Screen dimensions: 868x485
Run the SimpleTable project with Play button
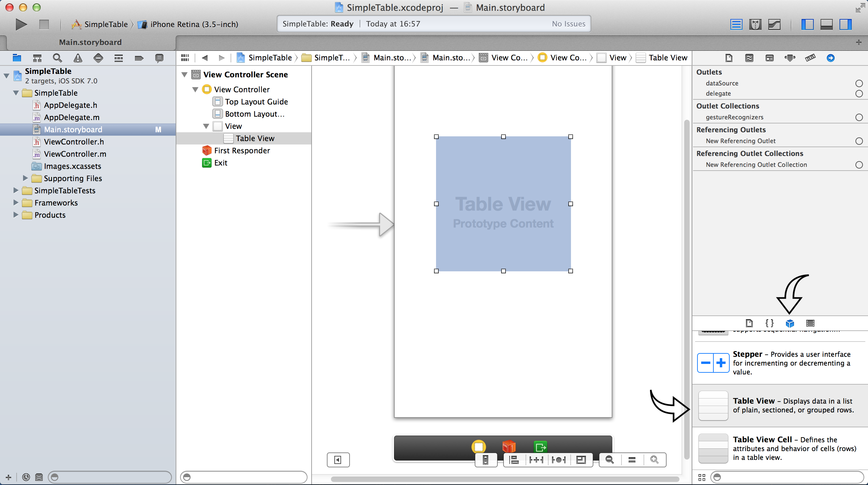(21, 24)
